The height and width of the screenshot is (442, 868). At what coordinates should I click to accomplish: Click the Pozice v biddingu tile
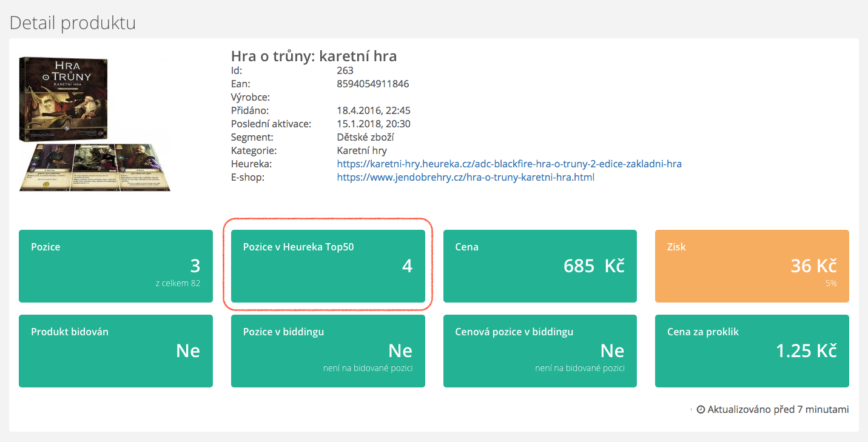(x=328, y=350)
